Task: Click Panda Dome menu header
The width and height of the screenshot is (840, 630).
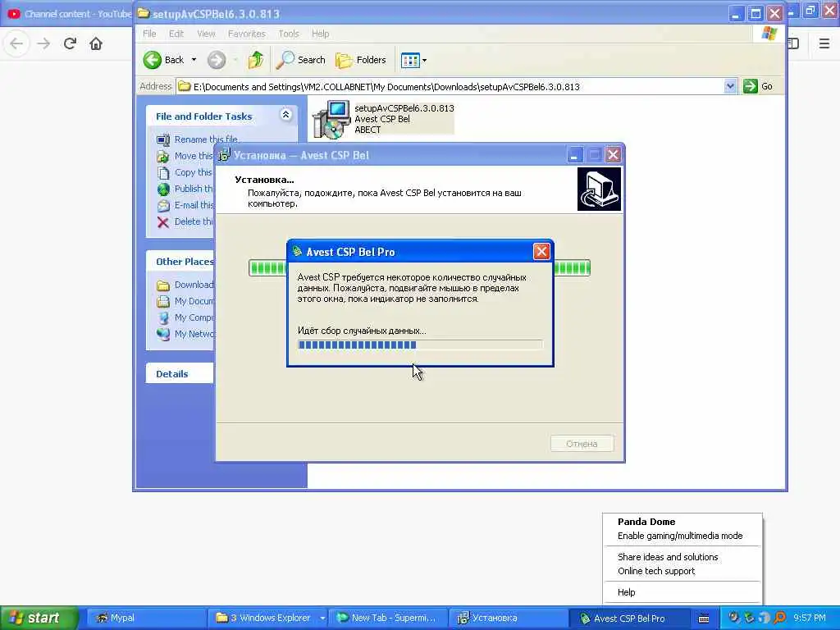Action: pyautogui.click(x=646, y=522)
